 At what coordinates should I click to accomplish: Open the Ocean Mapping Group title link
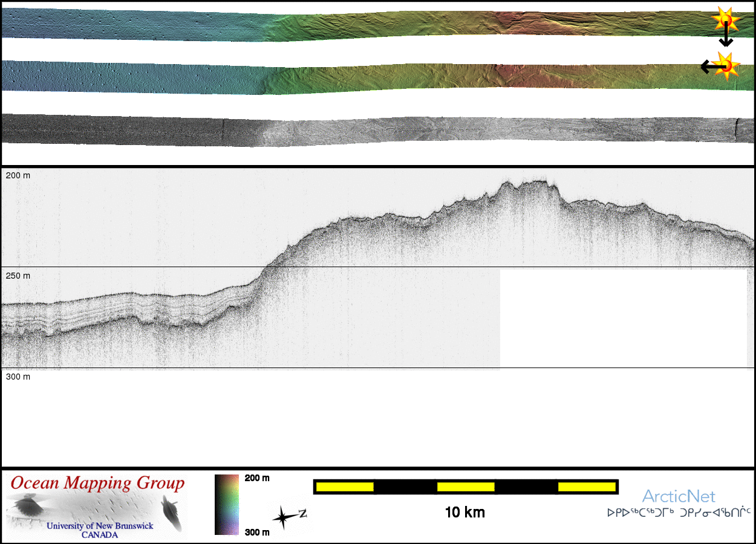click(98, 484)
